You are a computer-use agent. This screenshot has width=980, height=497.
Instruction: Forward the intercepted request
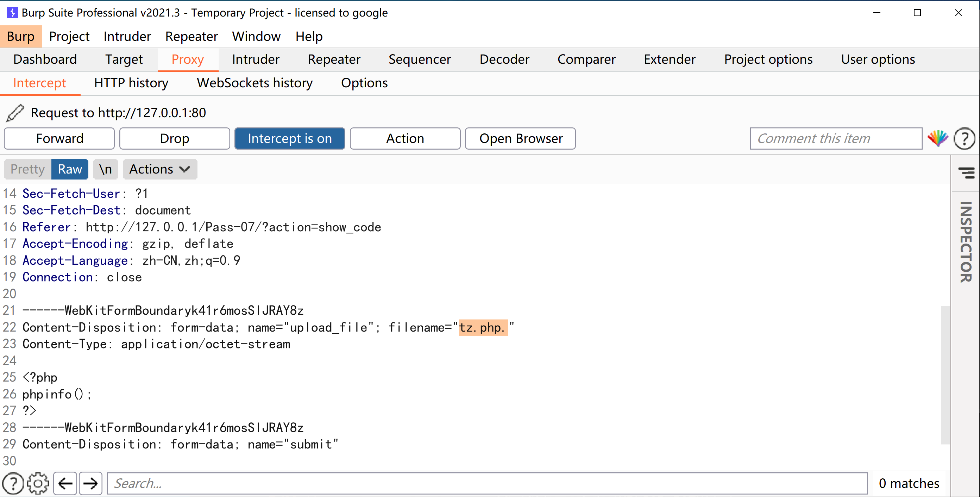point(59,138)
